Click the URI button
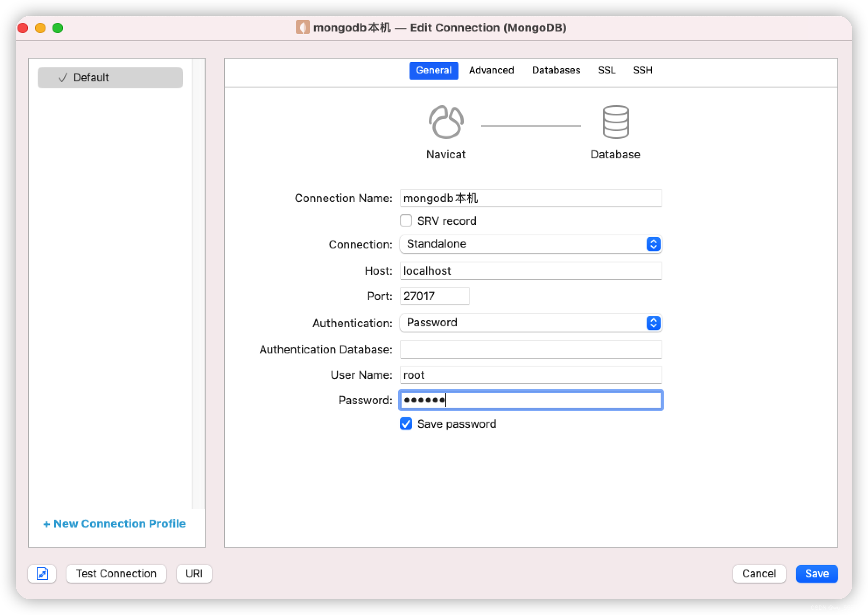The height and width of the screenshot is (615, 868). (194, 573)
